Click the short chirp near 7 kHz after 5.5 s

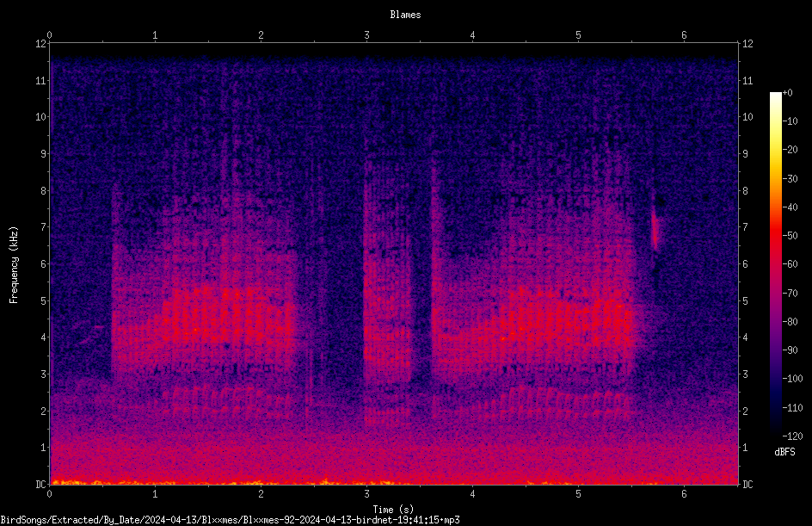click(x=655, y=228)
